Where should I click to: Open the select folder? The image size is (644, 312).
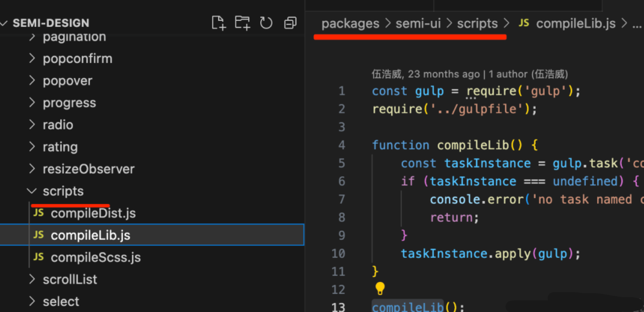pyautogui.click(x=61, y=301)
